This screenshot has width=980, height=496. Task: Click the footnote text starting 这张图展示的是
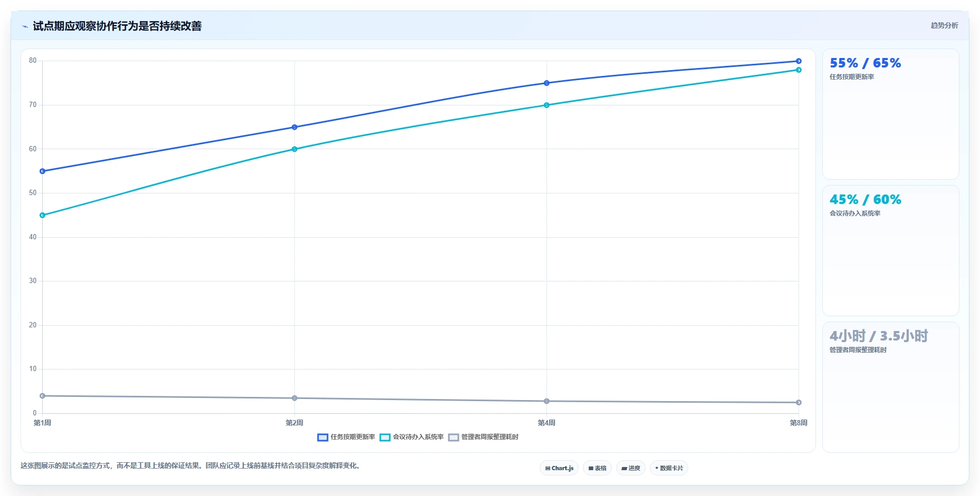point(191,466)
